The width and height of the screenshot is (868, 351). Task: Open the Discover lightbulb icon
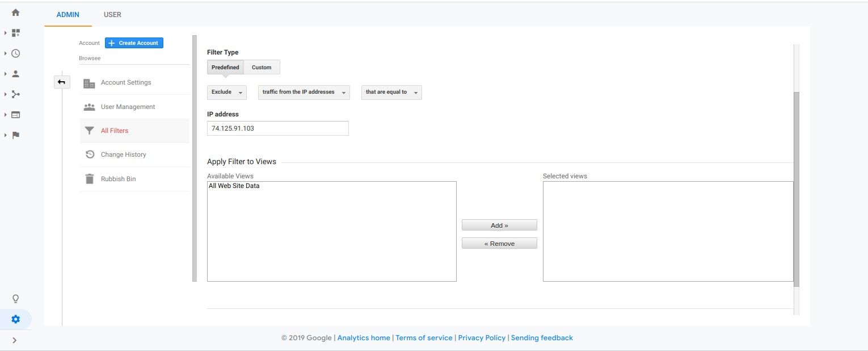coord(16,299)
